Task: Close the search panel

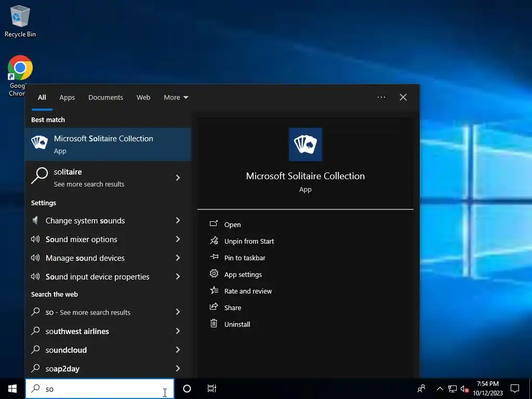Action: pyautogui.click(x=403, y=97)
